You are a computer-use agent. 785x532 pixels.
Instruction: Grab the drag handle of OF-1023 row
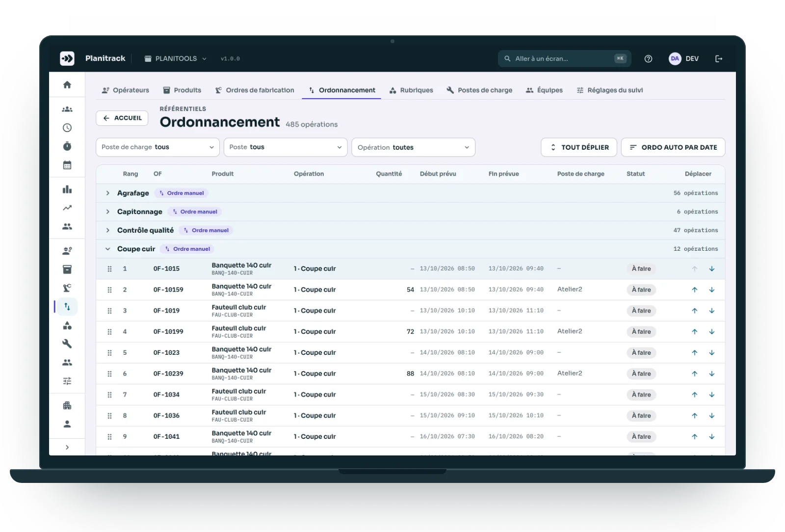tap(109, 353)
